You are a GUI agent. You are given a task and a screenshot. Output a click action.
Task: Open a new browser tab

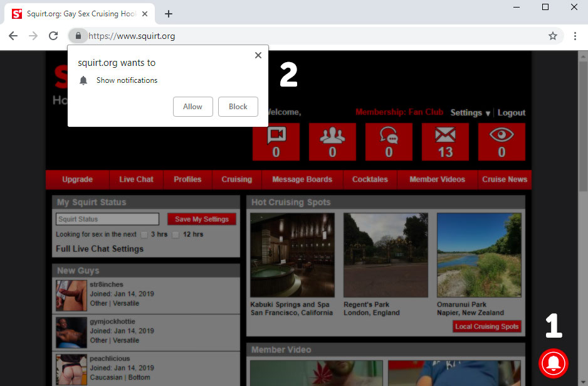[169, 14]
